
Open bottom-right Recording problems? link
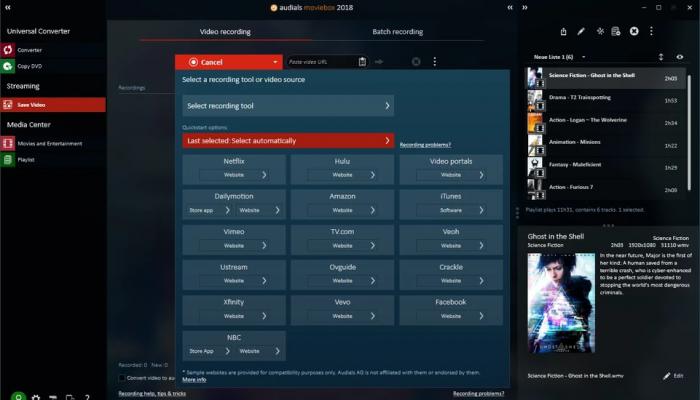pyautogui.click(x=479, y=393)
